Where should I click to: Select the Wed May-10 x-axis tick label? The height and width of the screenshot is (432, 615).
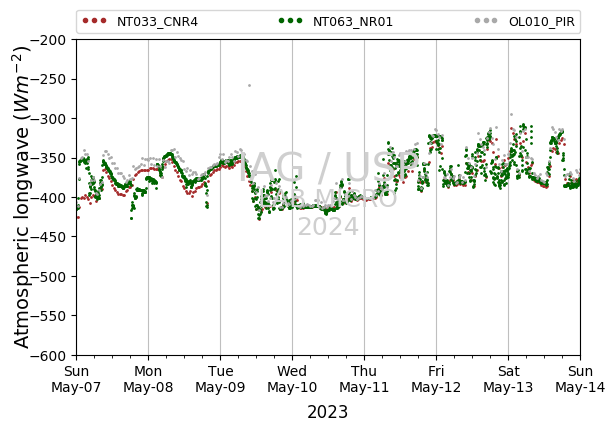[292, 379]
